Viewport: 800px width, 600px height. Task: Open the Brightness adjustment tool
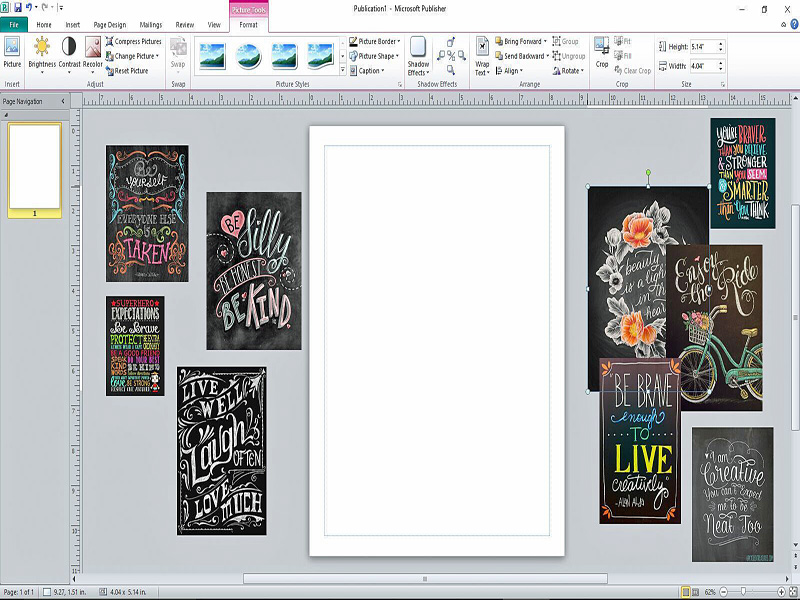tap(42, 54)
